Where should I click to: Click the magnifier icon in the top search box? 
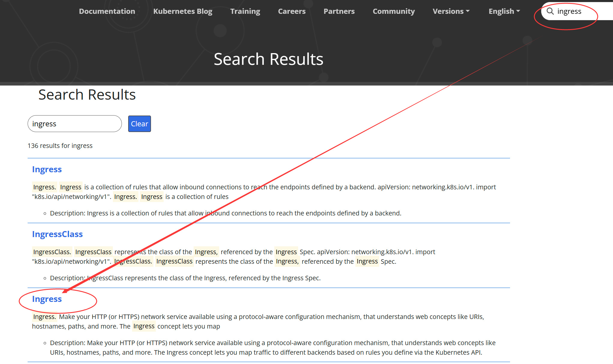point(550,11)
